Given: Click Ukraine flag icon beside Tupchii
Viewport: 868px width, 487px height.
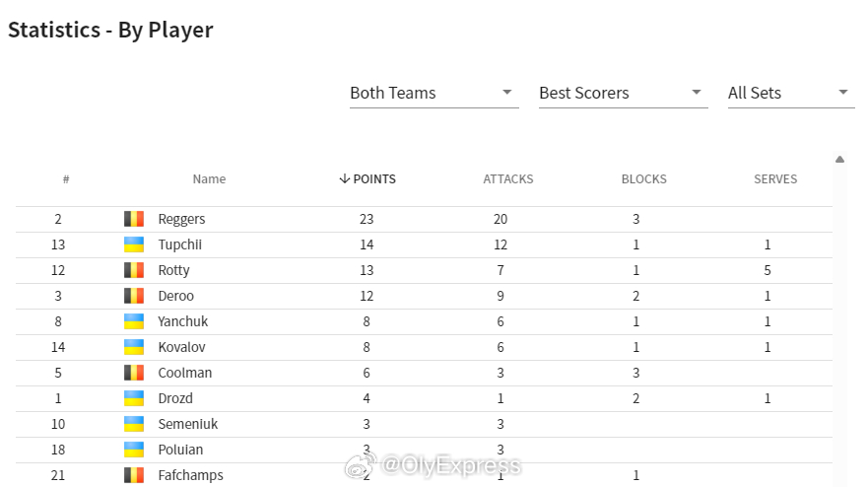Looking at the screenshot, I should [x=134, y=244].
